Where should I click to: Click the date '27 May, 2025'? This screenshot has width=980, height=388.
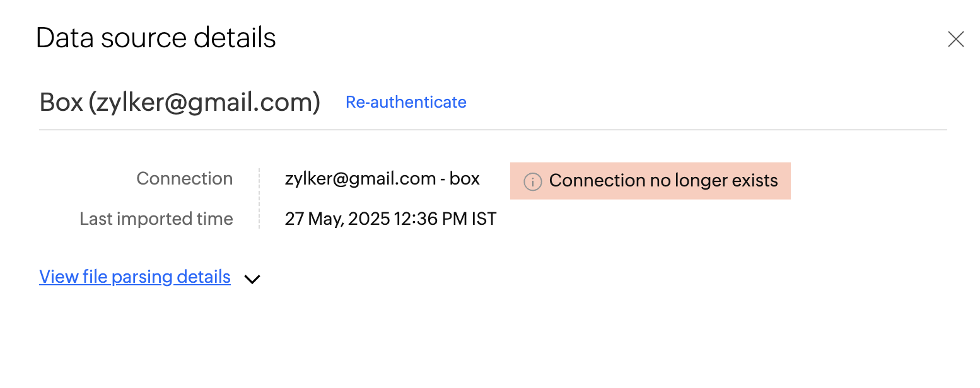click(337, 219)
